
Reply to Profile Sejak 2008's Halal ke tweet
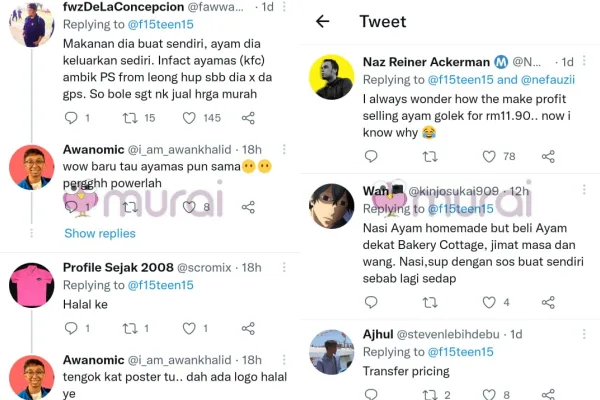[71, 329]
